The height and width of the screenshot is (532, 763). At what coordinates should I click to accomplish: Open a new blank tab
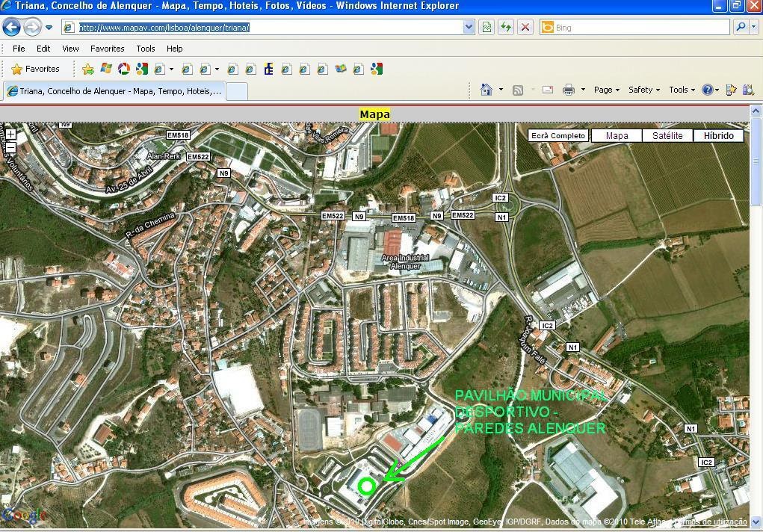237,91
